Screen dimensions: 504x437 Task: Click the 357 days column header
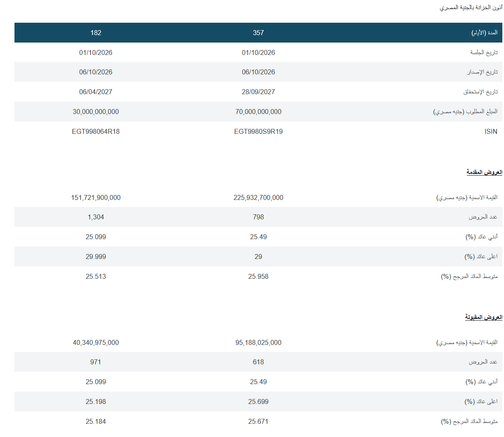tap(258, 33)
